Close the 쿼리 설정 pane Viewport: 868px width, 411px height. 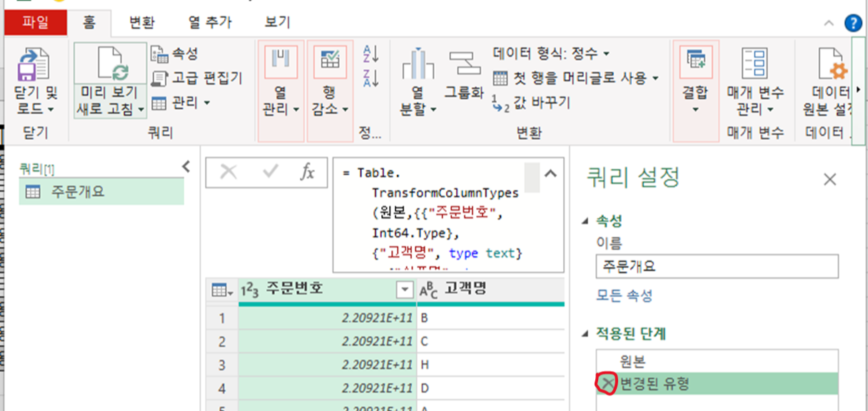[x=829, y=179]
